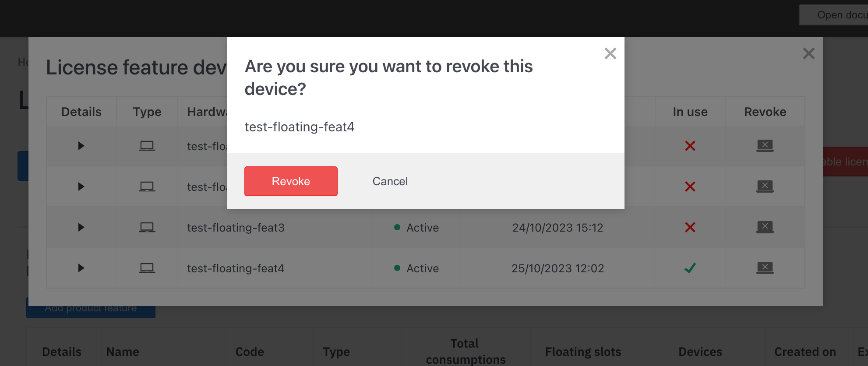The width and height of the screenshot is (868, 366).
Task: Expand details arrow in second device row
Action: pyautogui.click(x=81, y=187)
